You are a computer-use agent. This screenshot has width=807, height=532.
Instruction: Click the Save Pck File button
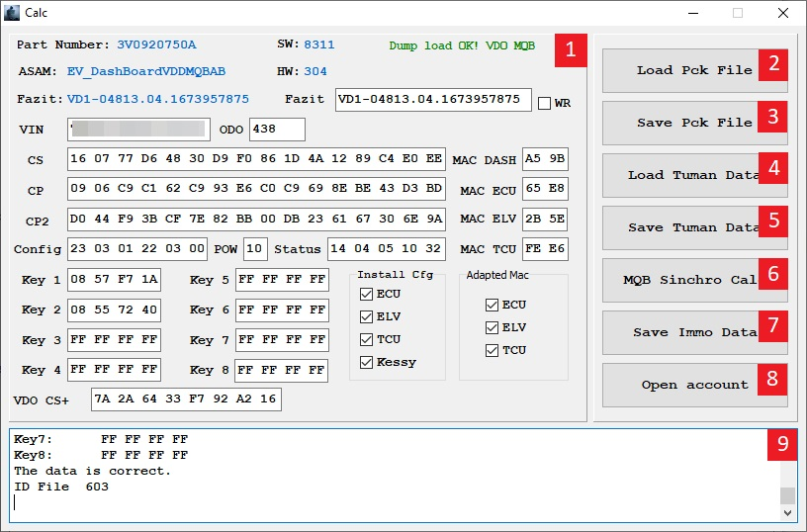click(695, 123)
